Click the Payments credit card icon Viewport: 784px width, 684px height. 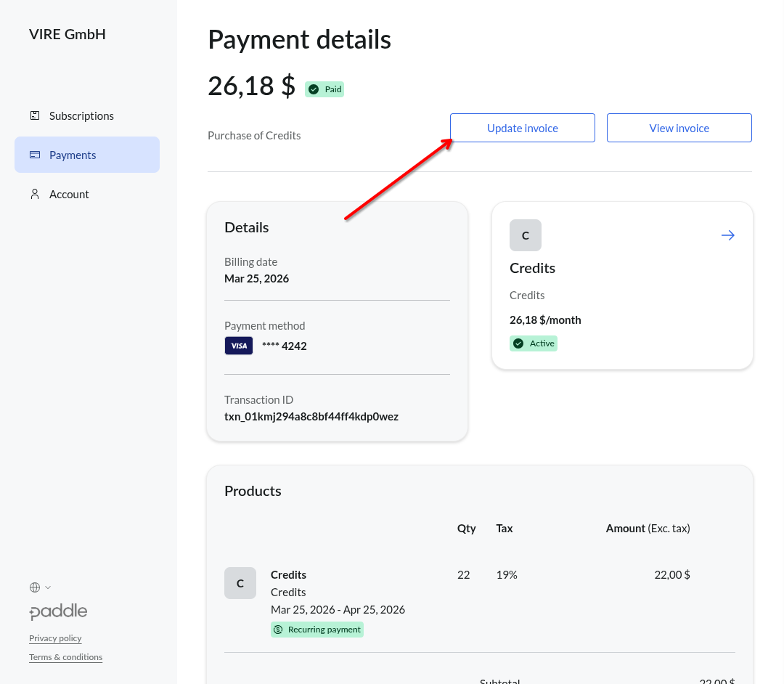click(x=34, y=155)
